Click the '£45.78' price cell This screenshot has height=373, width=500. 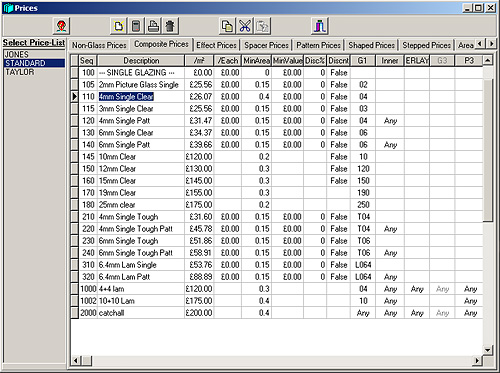199,229
